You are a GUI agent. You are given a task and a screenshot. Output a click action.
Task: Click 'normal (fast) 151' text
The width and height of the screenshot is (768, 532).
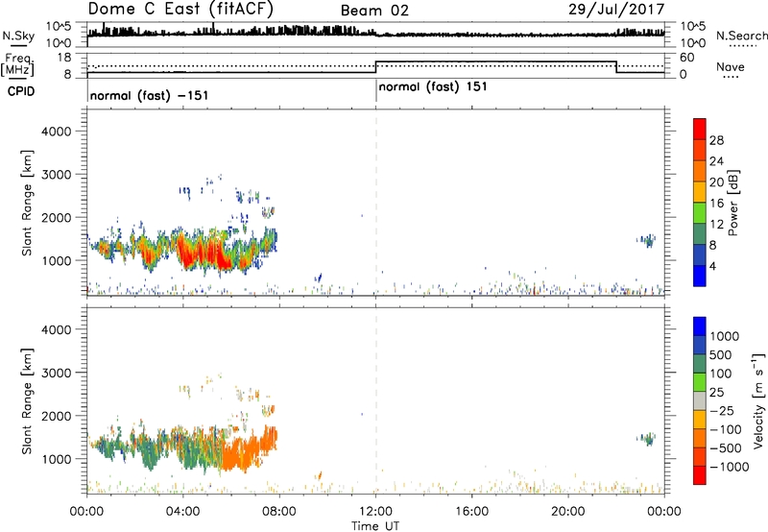coord(433,86)
